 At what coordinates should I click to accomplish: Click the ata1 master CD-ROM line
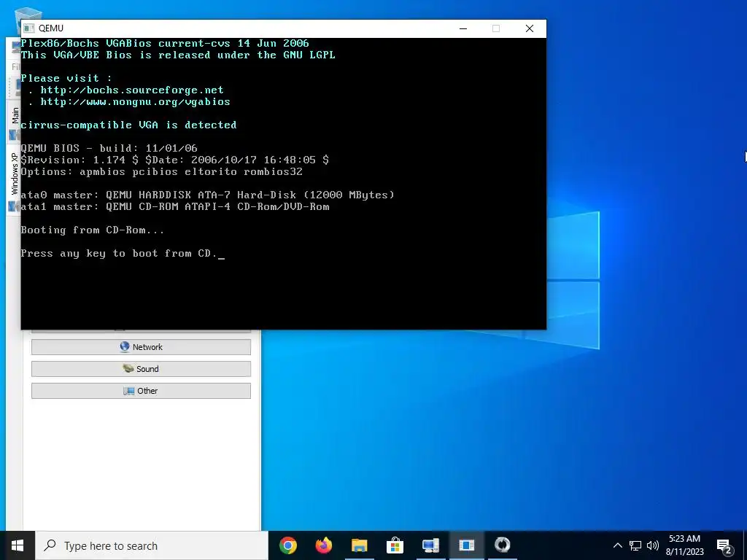[175, 206]
